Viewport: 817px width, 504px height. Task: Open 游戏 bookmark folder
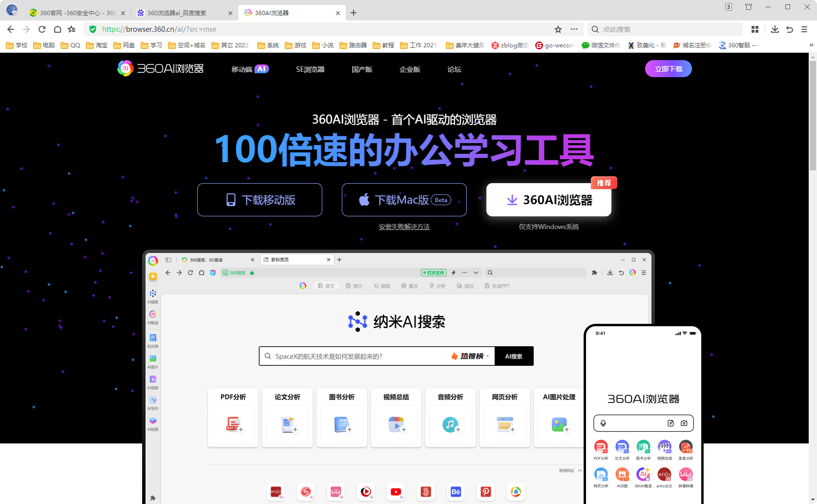[x=295, y=45]
